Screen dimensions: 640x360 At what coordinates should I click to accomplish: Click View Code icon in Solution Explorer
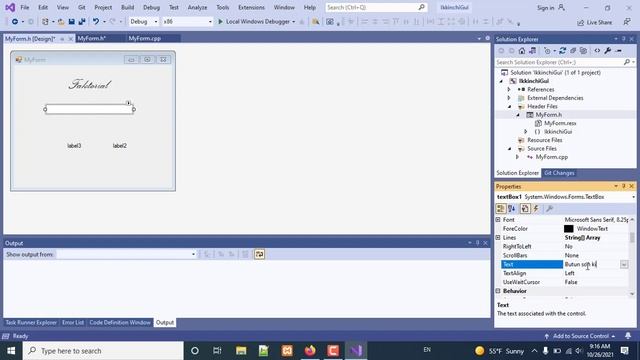(x=597, y=51)
